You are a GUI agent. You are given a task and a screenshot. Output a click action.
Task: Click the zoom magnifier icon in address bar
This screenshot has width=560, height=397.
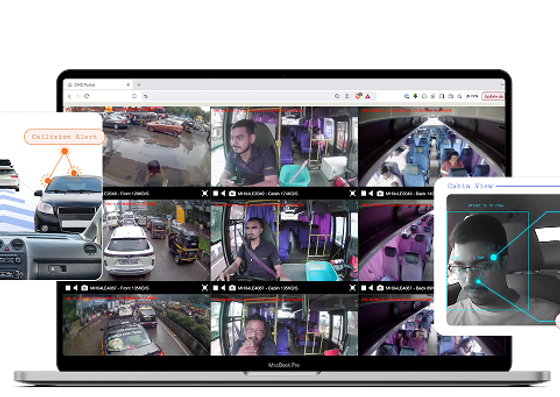point(337,96)
